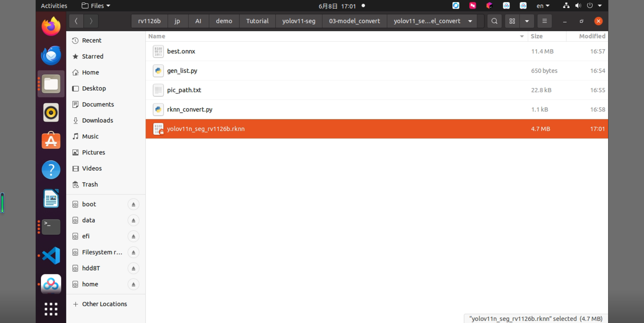Jump to the 03-model_convert breadcrumb
Screen dimensions: 644x323
point(355,21)
